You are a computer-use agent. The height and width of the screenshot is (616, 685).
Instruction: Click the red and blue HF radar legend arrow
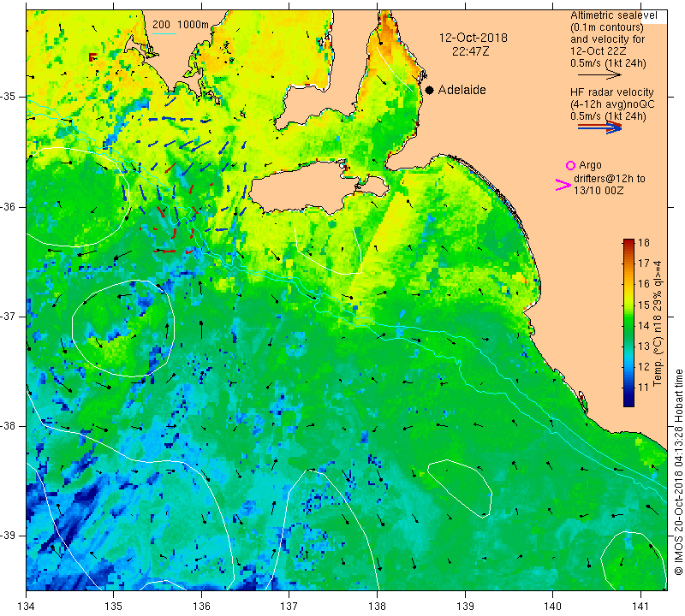[599, 127]
